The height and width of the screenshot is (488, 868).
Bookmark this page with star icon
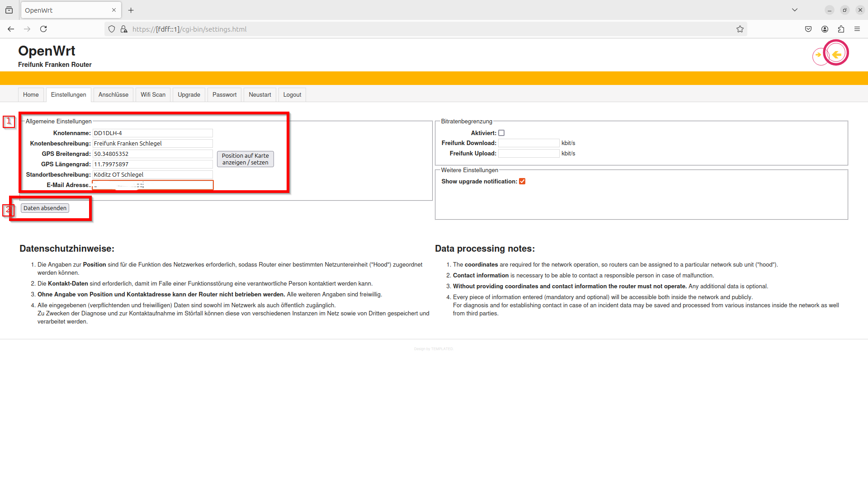(740, 29)
